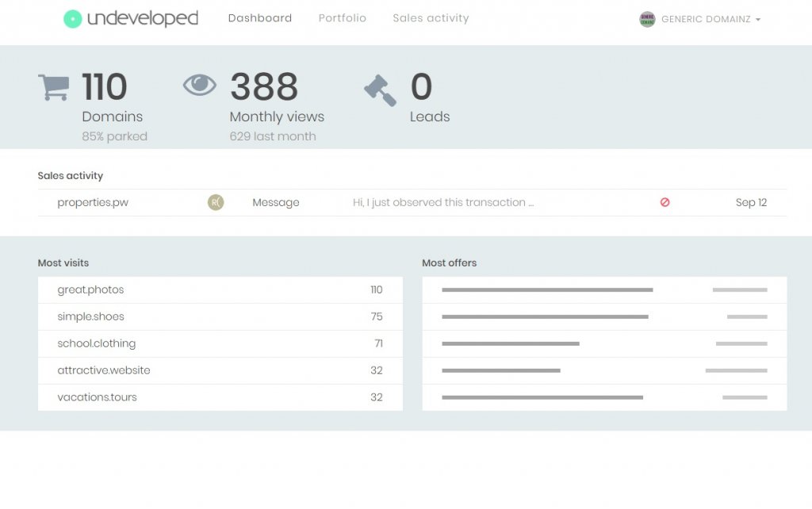
Task: Click the first placeholder row in Most offers
Action: coord(604,289)
